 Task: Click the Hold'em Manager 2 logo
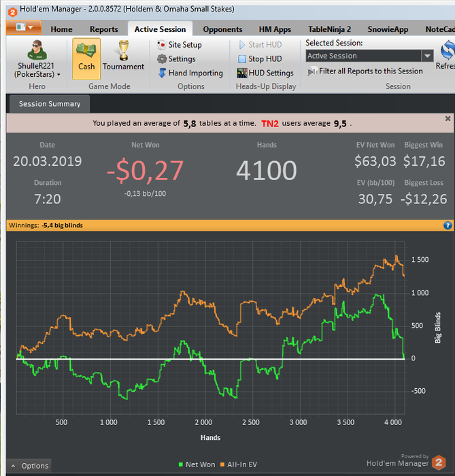pos(439,462)
